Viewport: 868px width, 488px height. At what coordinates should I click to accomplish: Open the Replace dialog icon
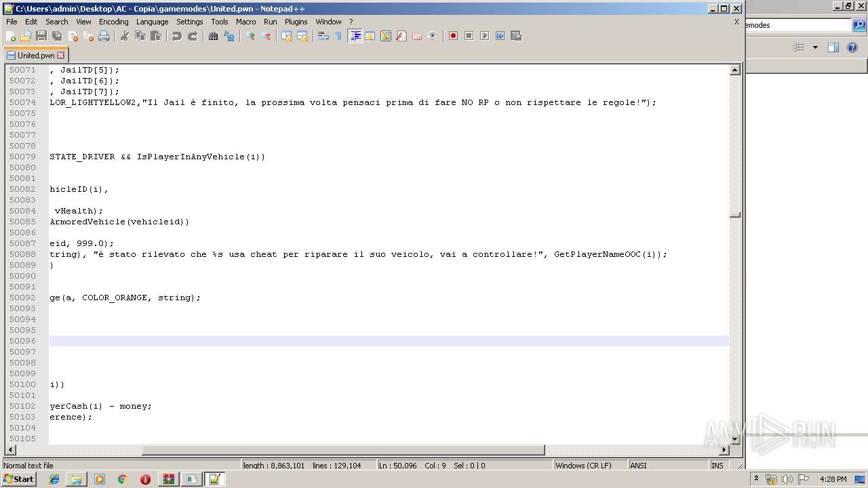pyautogui.click(x=229, y=36)
